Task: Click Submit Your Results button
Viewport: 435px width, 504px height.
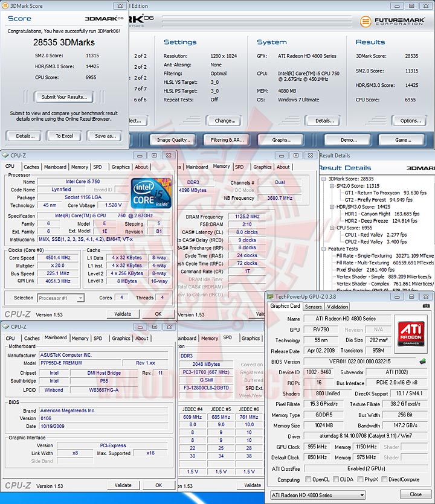Action: click(x=64, y=97)
